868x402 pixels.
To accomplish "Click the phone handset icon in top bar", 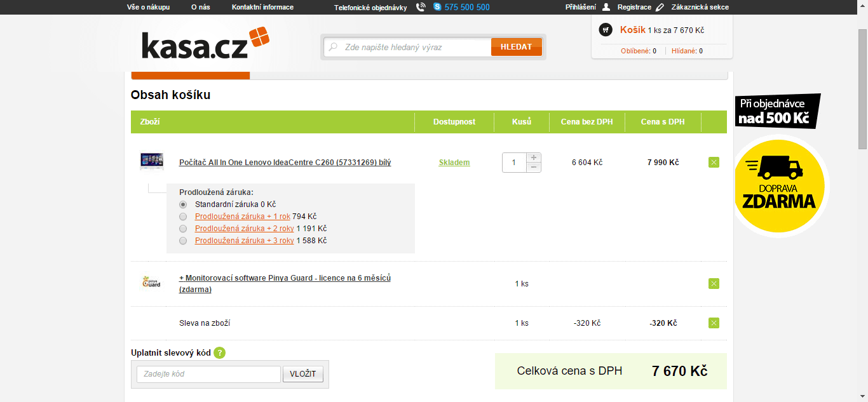I will (421, 7).
